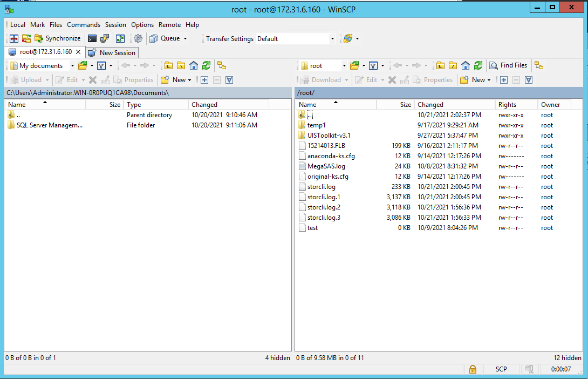Open the Remote menu
Viewport: 588px width, 379px height.
click(169, 25)
